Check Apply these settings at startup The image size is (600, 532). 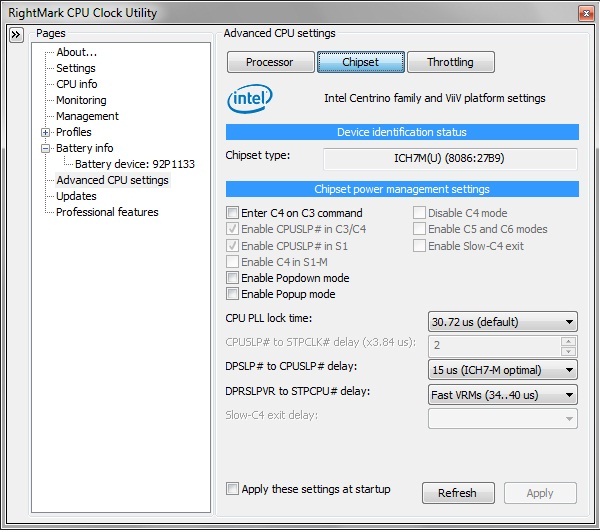click(232, 489)
